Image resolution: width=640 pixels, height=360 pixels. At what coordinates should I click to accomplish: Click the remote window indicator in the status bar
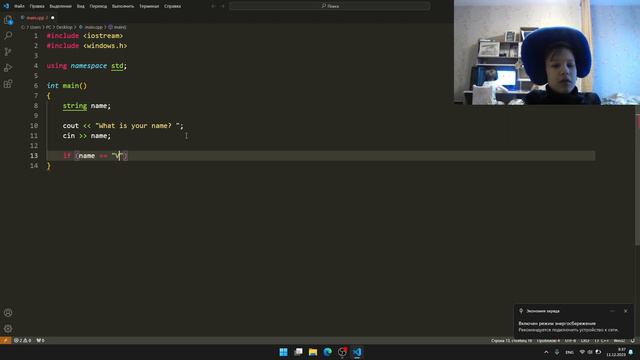pyautogui.click(x=5, y=340)
